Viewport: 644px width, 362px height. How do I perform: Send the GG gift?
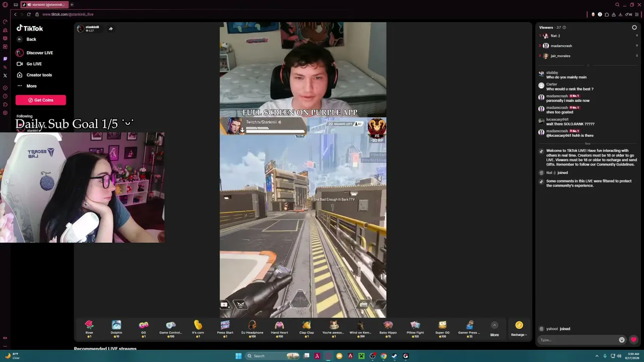tap(143, 328)
